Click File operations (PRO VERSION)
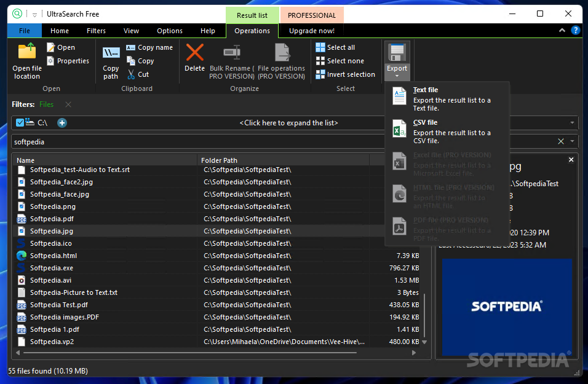 tap(281, 61)
